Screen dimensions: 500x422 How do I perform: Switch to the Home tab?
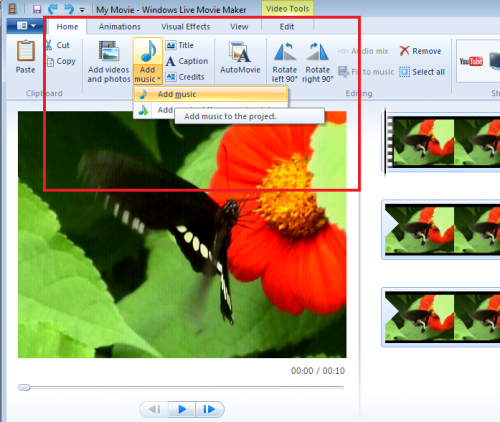click(x=67, y=27)
